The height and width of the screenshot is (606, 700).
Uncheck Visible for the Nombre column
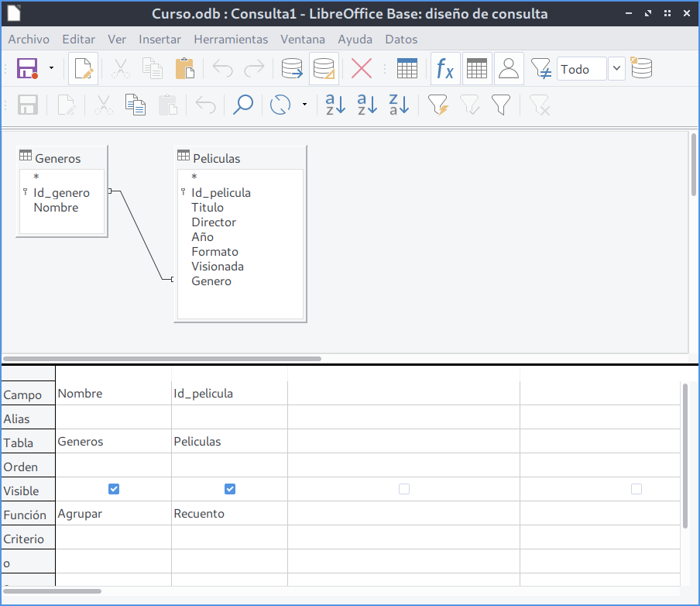pyautogui.click(x=114, y=489)
